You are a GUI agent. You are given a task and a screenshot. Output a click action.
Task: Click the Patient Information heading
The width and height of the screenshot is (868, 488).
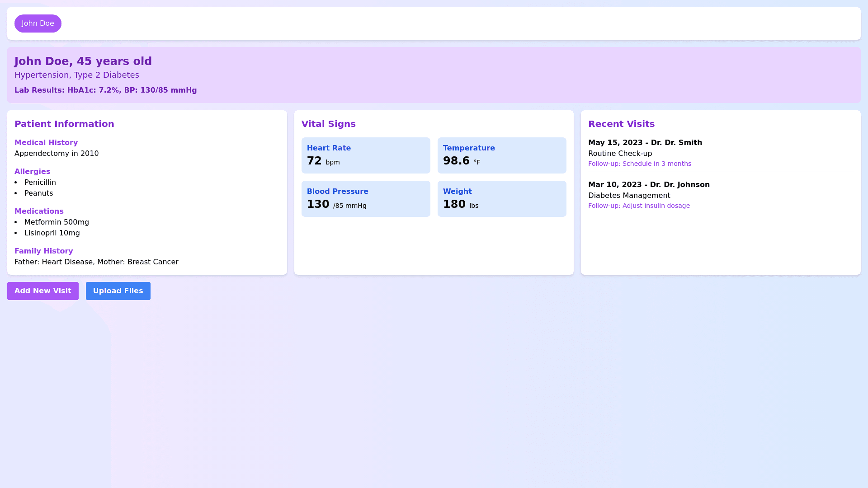[64, 124]
